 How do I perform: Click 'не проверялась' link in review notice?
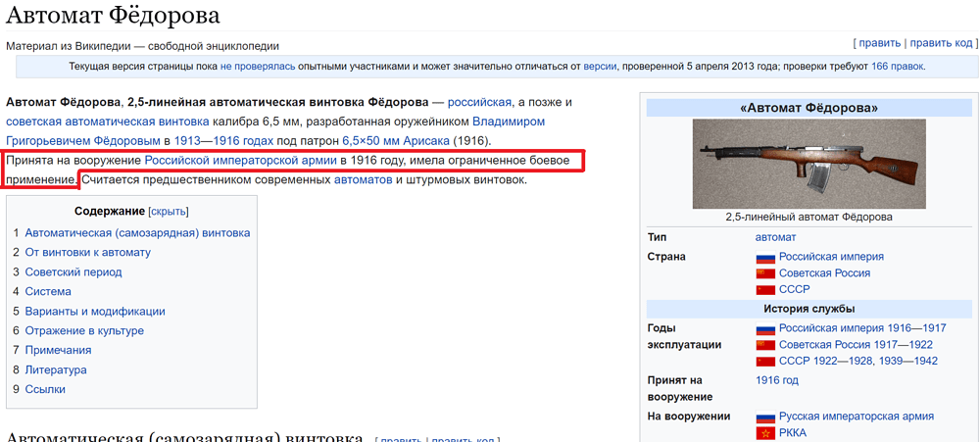pos(254,67)
